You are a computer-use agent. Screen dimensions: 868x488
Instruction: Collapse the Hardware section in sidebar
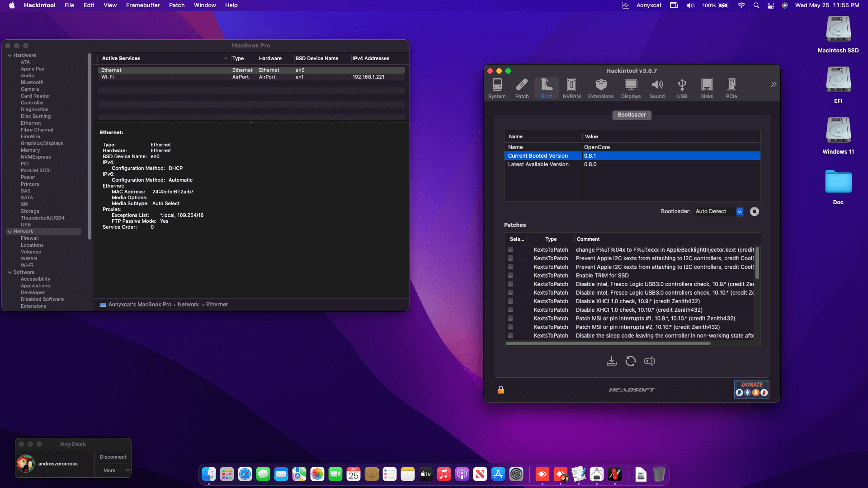tap(9, 55)
